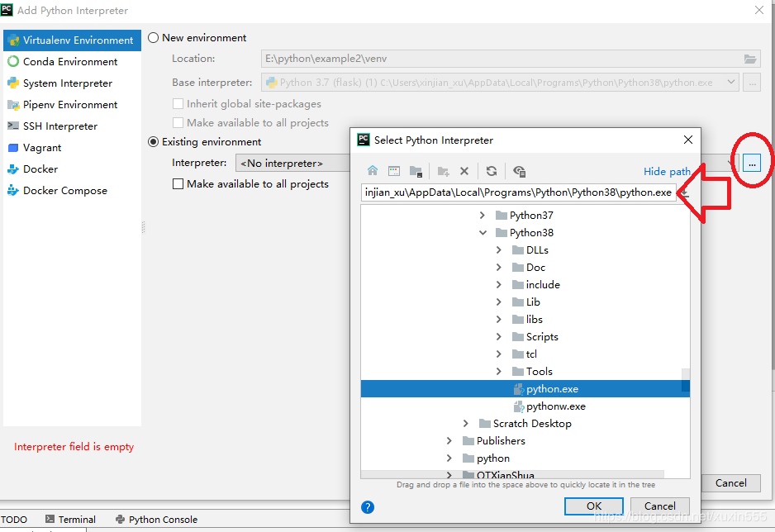The image size is (775, 532).
Task: Open the Base interpreter dropdown
Action: click(x=730, y=83)
